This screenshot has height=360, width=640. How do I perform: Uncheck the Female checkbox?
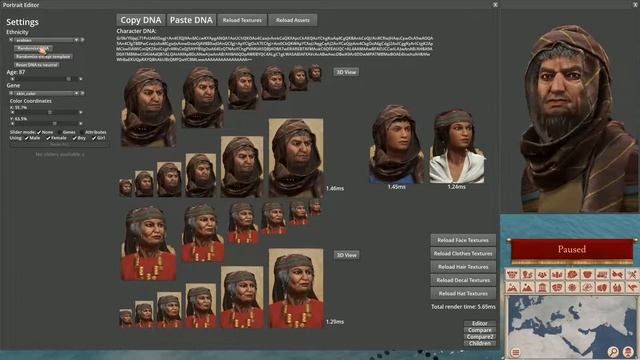48,138
